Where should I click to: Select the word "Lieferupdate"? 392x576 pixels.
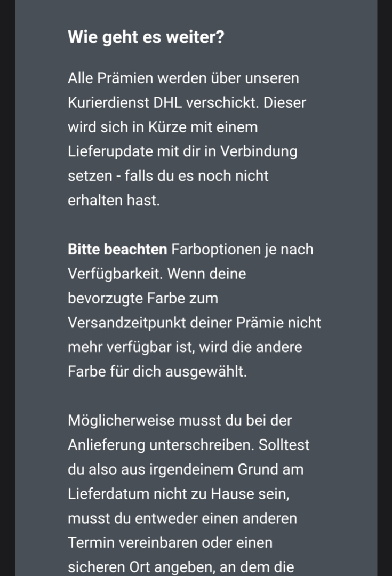pos(111,152)
